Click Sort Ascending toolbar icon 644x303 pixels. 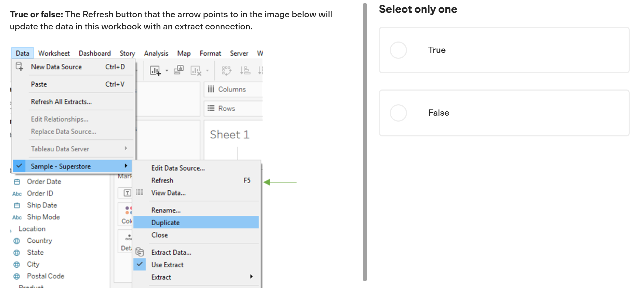(x=245, y=70)
